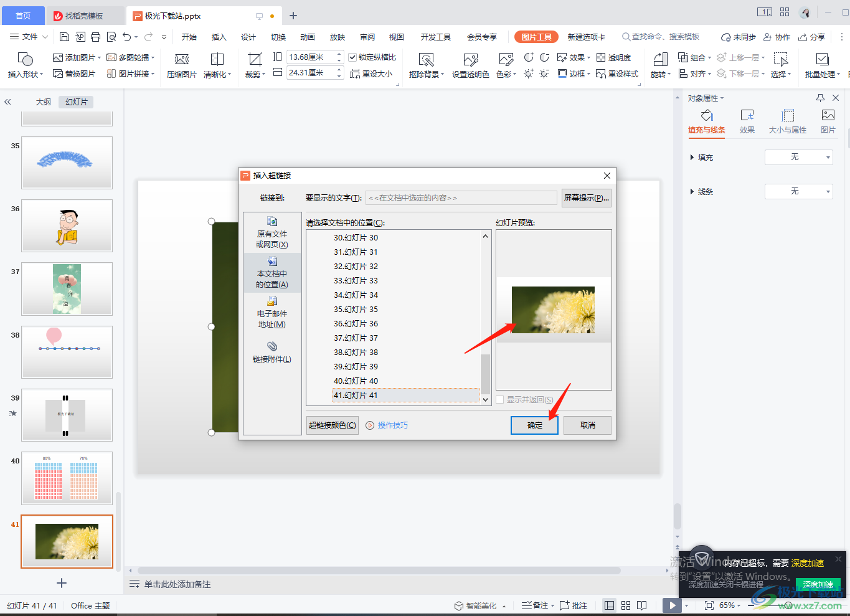
Task: Click the Rotate (旋转) icon
Action: 660,59
